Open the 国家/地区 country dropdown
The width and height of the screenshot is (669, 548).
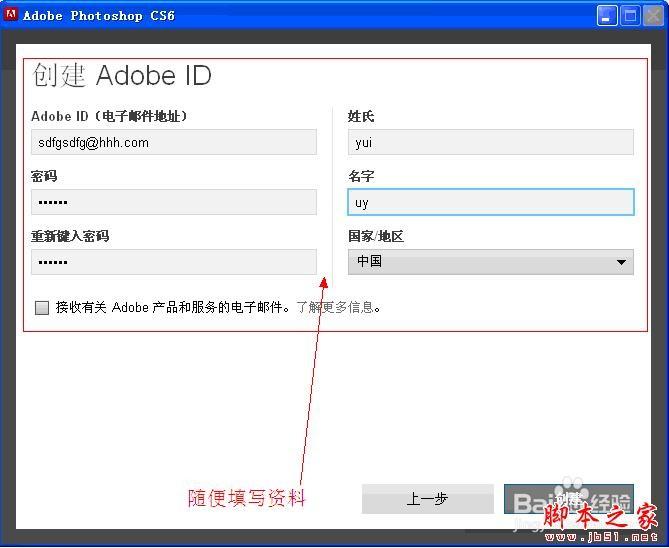[x=491, y=262]
